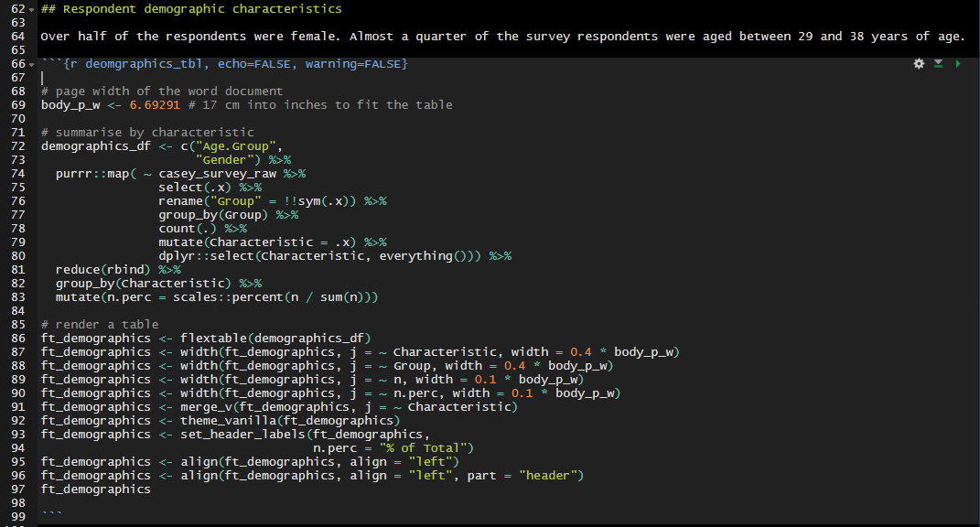Viewport: 980px width, 527px height.
Task: Click 'purrr::map(' in the code
Action: tap(96, 174)
